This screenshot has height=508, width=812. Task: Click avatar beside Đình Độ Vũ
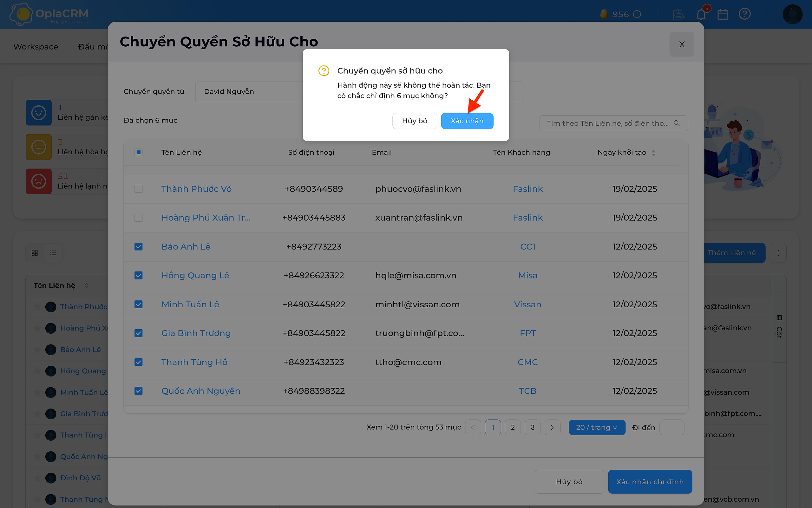click(51, 478)
